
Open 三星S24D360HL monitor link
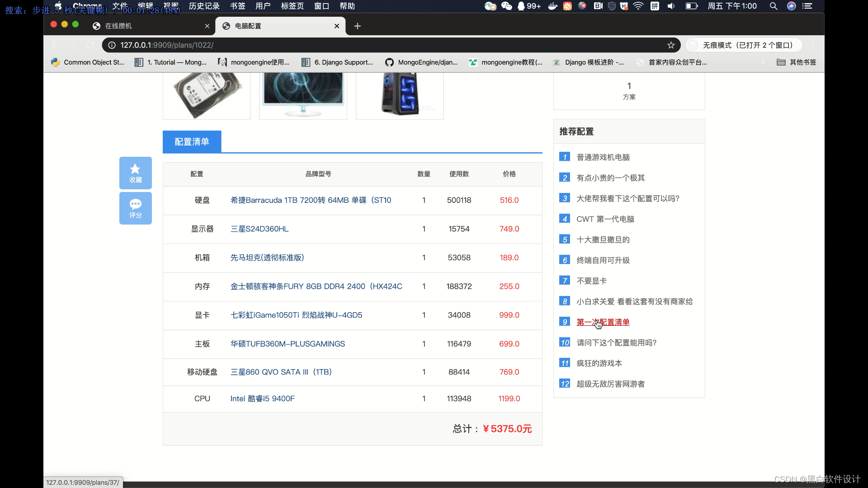click(259, 229)
